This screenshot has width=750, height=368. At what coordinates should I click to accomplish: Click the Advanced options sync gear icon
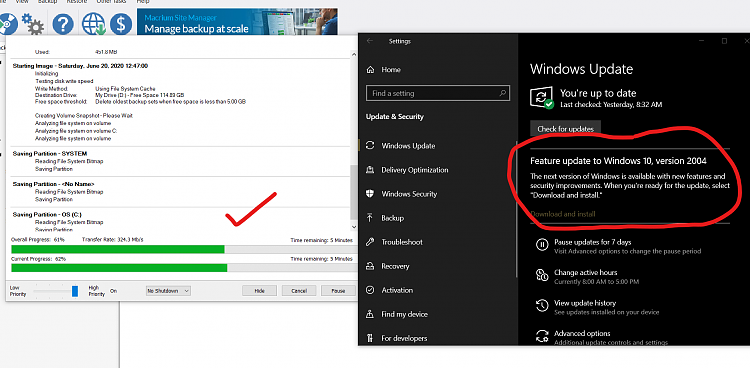click(x=542, y=336)
